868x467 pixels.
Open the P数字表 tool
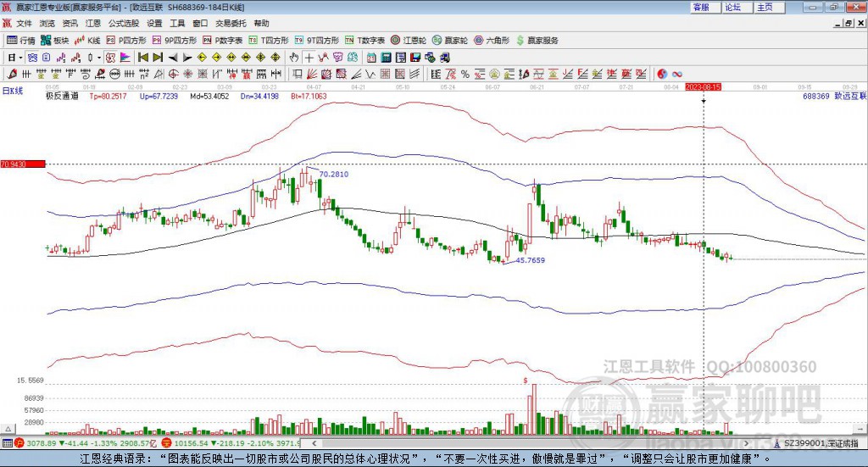(223, 41)
